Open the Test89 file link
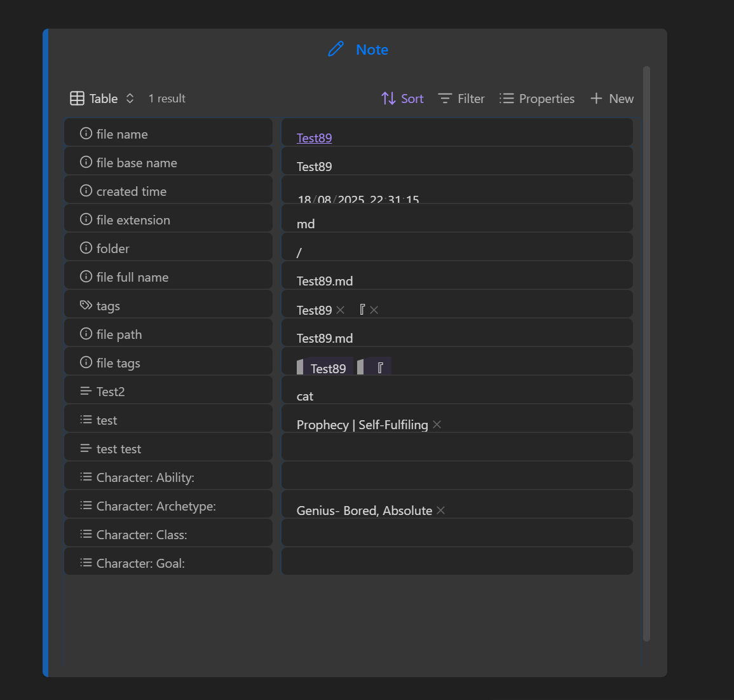The image size is (734, 700). point(314,138)
